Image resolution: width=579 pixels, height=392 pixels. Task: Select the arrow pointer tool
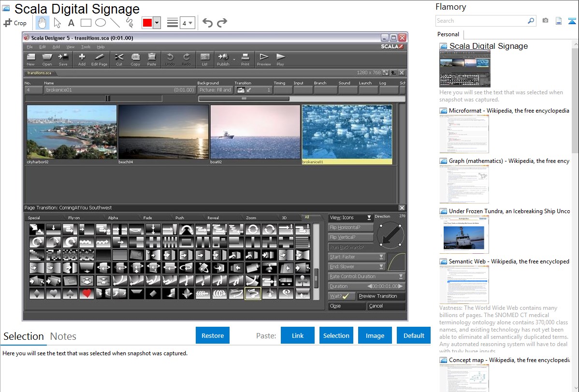tap(57, 23)
